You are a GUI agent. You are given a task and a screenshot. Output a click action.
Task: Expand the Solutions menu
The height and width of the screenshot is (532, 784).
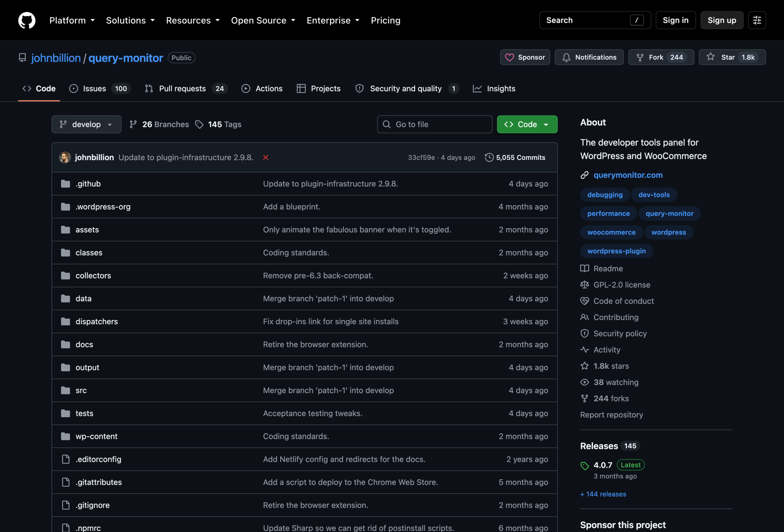coord(130,20)
